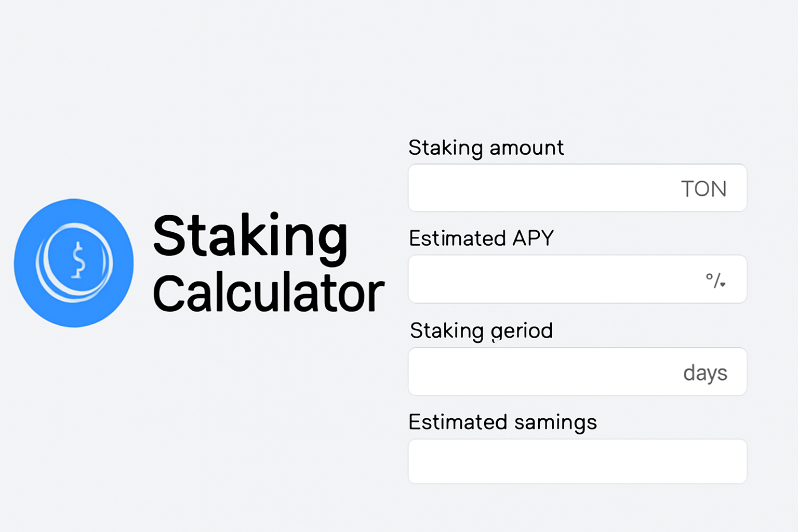Viewport: 798px width, 532px height.
Task: Click the percent symbol in APY field
Action: pos(715,281)
